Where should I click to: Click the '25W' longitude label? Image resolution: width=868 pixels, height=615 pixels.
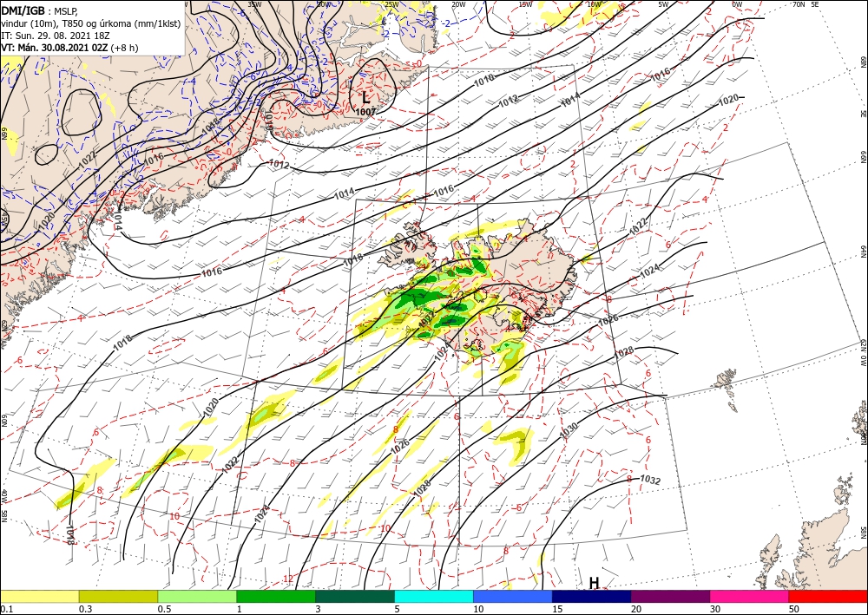391,4
